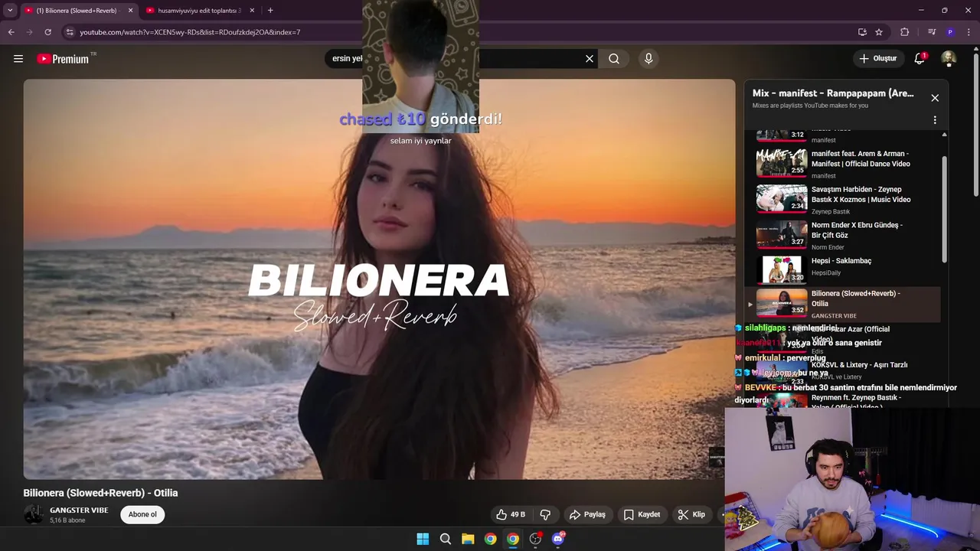Click the magnifier search button

click(x=614, y=59)
